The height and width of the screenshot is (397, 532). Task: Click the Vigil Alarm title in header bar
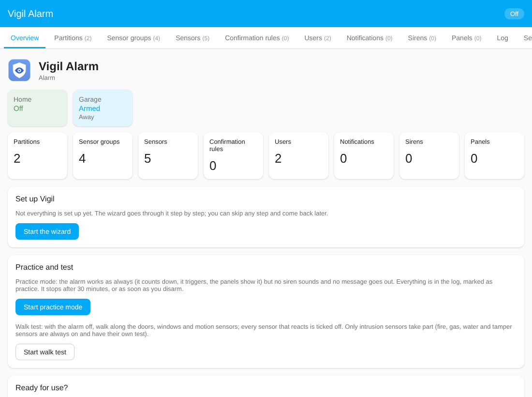coord(30,14)
